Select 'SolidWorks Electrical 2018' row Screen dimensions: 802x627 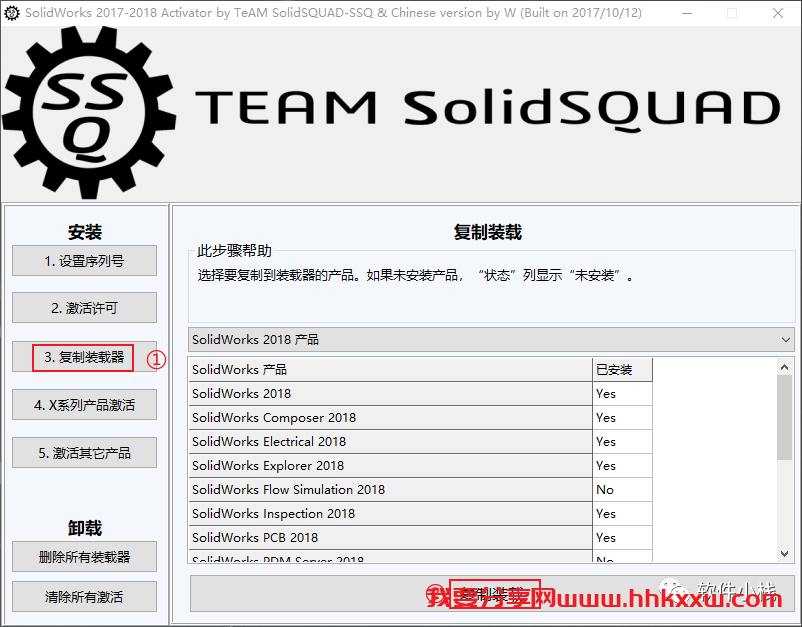[420, 442]
